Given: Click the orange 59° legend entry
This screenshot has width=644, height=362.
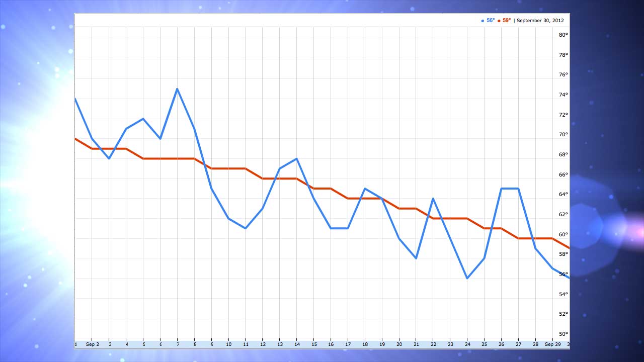Looking at the screenshot, I should pos(504,21).
